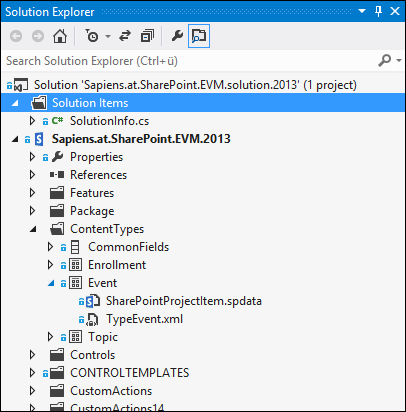
Task: Open the Pending Changes Filter dropdown arrow
Action: (108, 36)
